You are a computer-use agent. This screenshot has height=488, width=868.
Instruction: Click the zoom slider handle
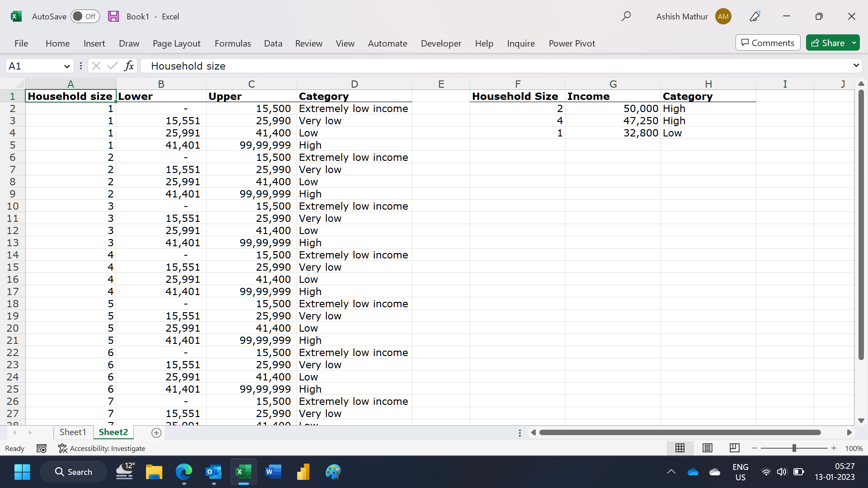point(794,448)
